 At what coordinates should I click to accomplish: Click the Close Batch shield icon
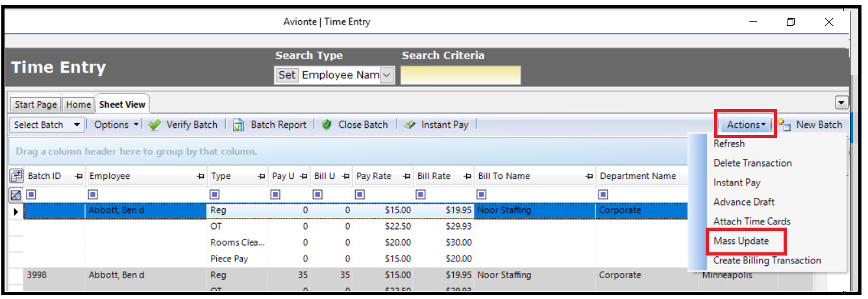(x=327, y=125)
